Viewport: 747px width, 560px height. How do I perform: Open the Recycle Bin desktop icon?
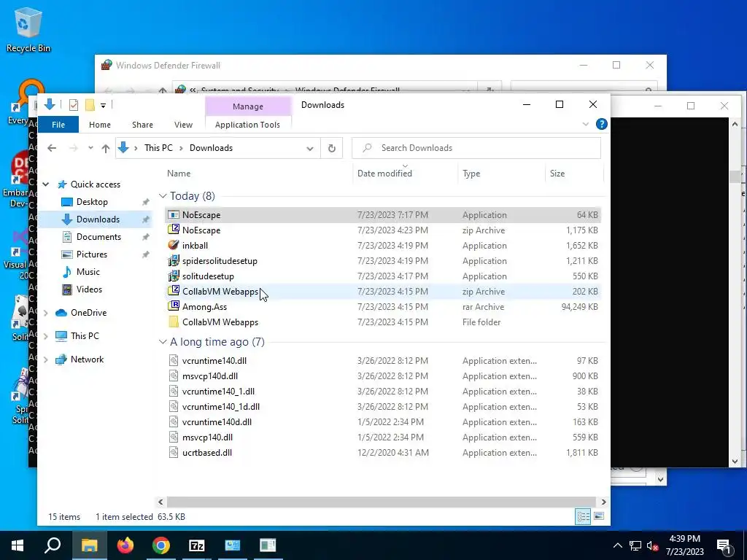(28, 29)
